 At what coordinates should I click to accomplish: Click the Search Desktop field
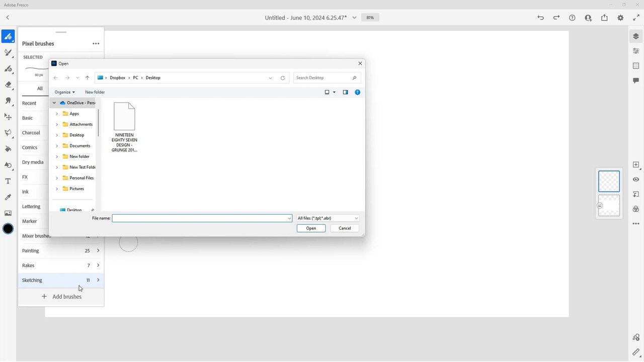327,78
